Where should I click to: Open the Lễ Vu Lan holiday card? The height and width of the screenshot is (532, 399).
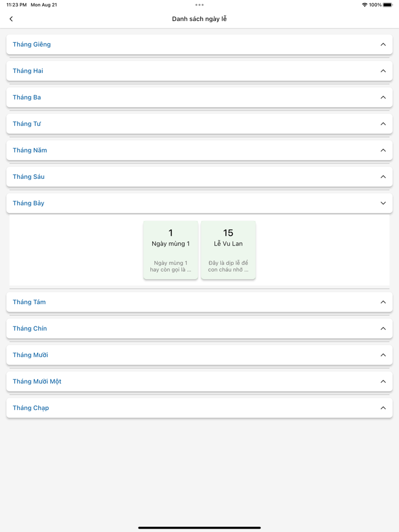228,250
